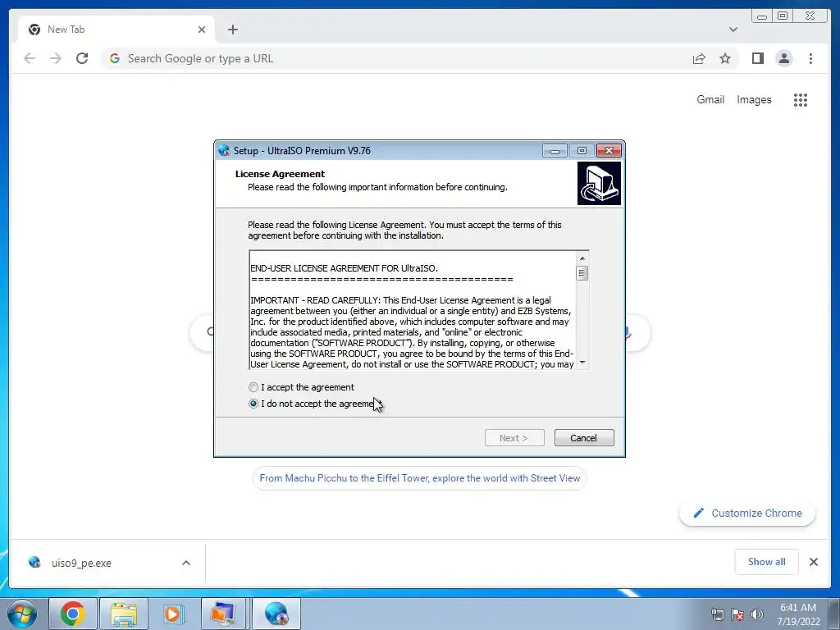Click Show all downloads
The image size is (840, 630).
click(x=767, y=561)
